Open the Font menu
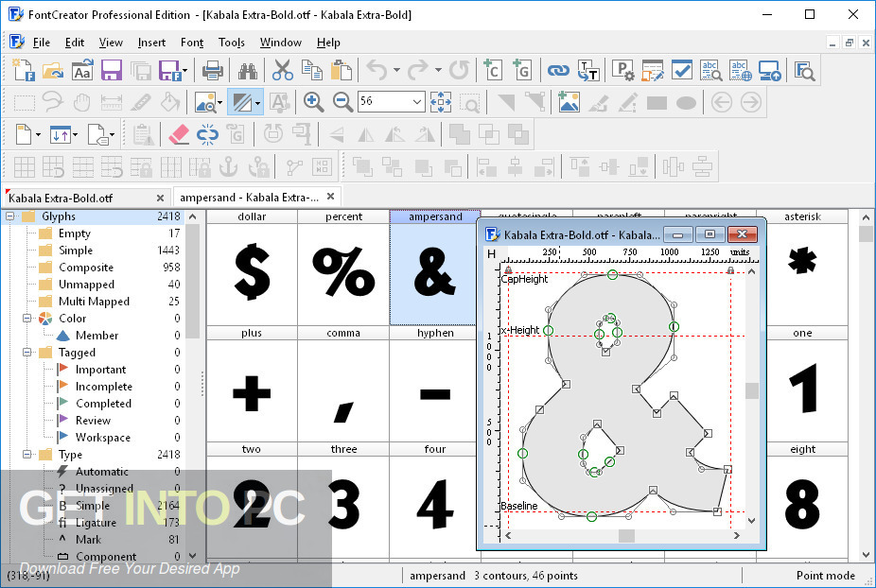Viewport: 876px width, 588px height. coord(192,43)
